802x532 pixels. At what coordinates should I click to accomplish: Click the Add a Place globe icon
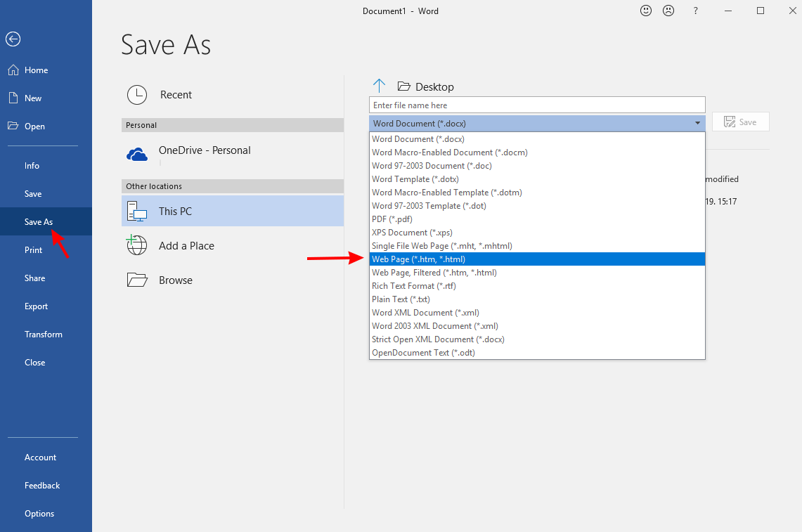[136, 245]
